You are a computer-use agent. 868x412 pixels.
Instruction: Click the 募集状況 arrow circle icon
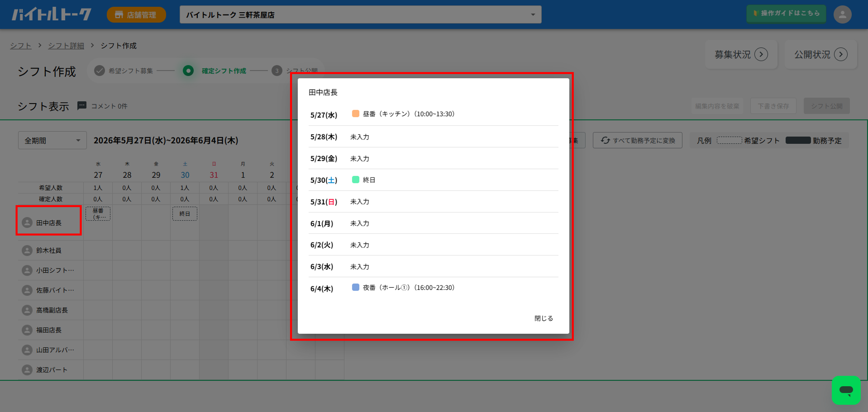point(761,54)
